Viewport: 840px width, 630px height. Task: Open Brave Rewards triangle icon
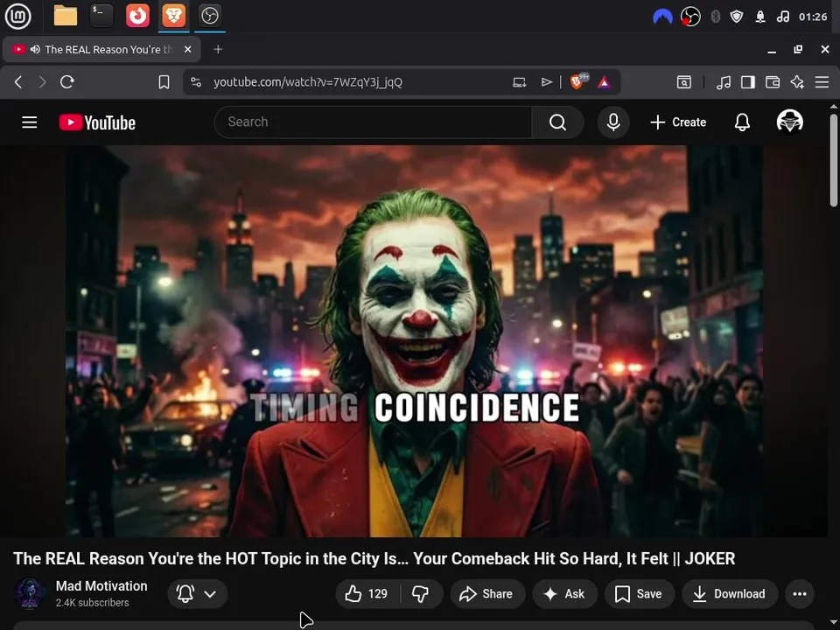[x=605, y=82]
